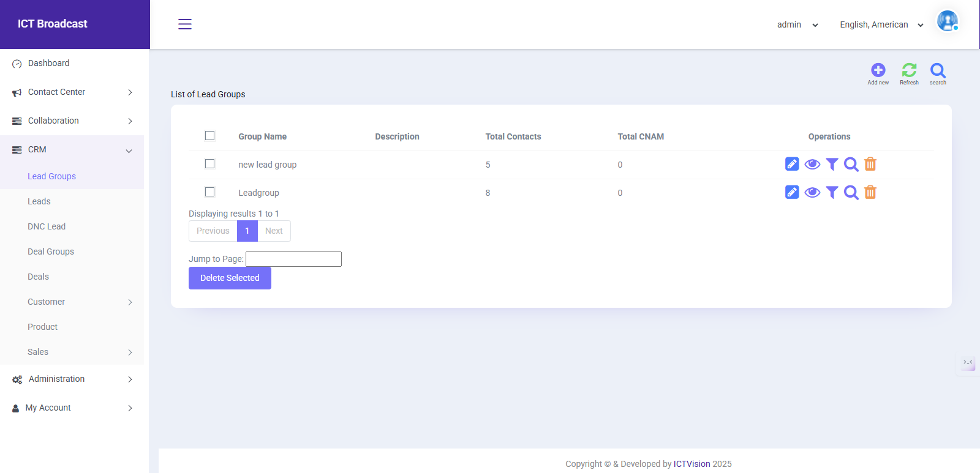Viewport: 980px width, 473px height.
Task: Collapse the CRM menu chevron
Action: click(x=129, y=151)
